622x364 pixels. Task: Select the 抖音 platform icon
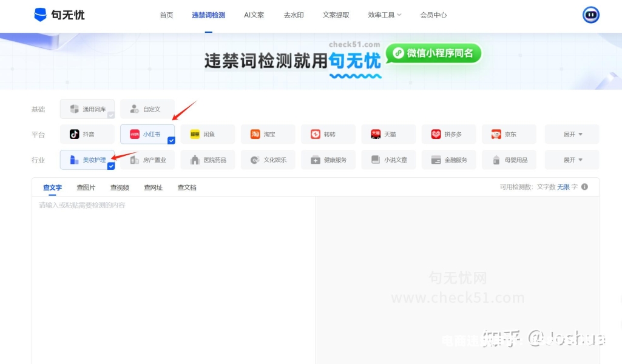pos(75,134)
